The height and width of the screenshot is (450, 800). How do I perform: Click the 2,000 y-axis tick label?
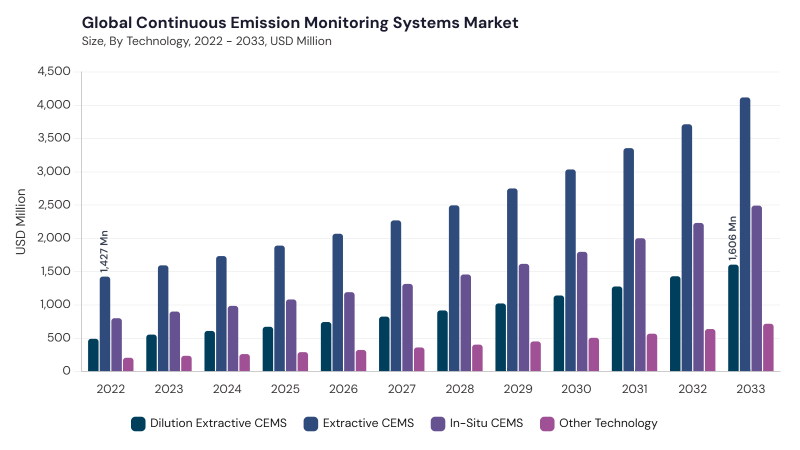coord(54,238)
